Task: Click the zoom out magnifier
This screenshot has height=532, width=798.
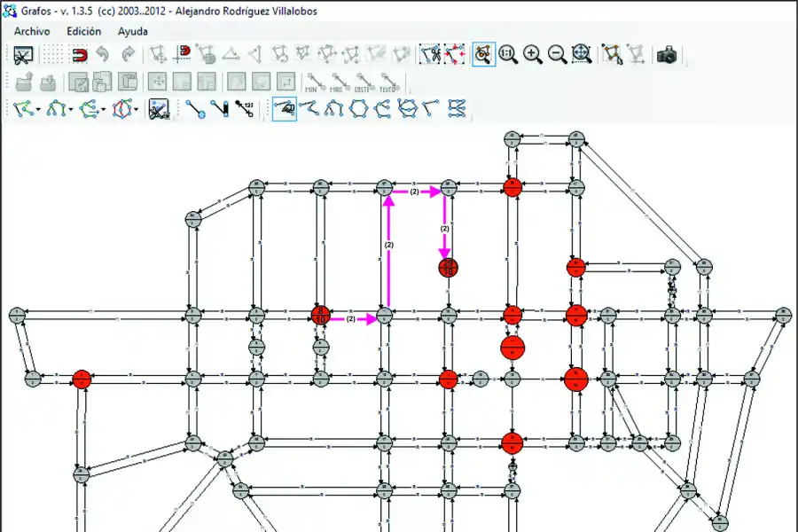Action: (557, 55)
